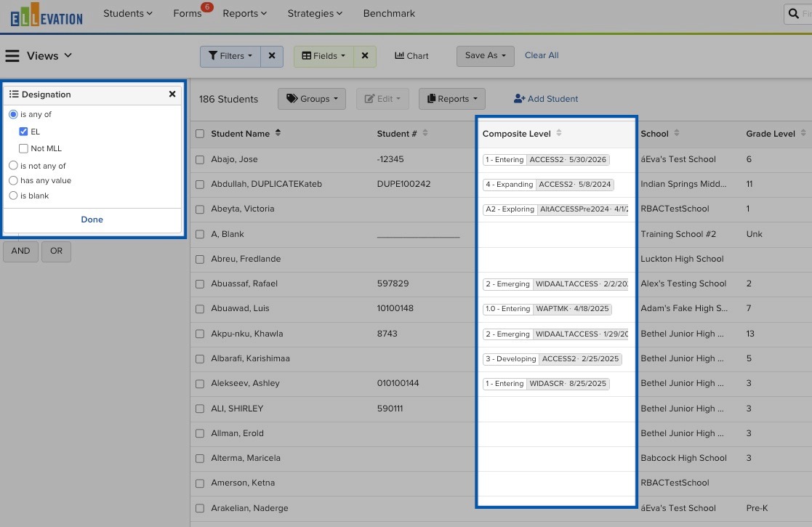Open student Alekseev, Ashley
The image size is (812, 527).
click(246, 383)
